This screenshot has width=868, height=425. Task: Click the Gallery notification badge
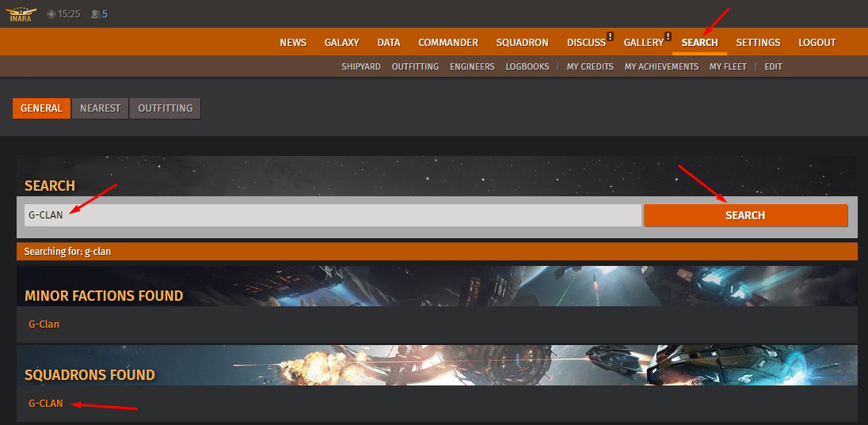668,36
